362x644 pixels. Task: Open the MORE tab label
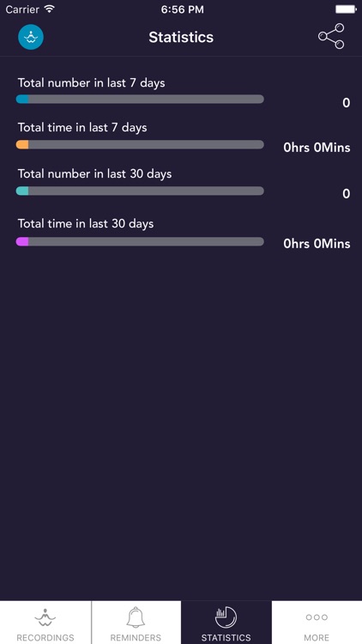(317, 638)
